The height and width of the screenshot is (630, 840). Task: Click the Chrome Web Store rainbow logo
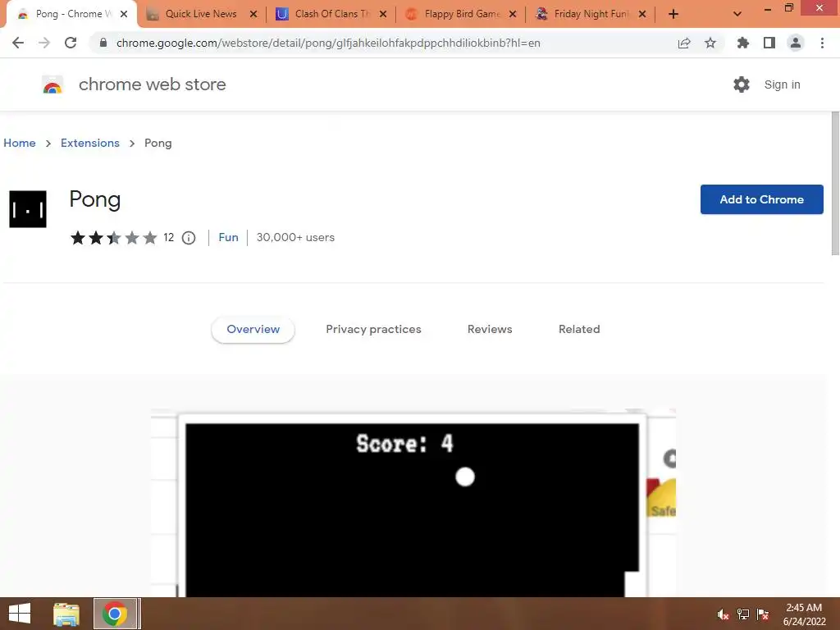click(52, 84)
